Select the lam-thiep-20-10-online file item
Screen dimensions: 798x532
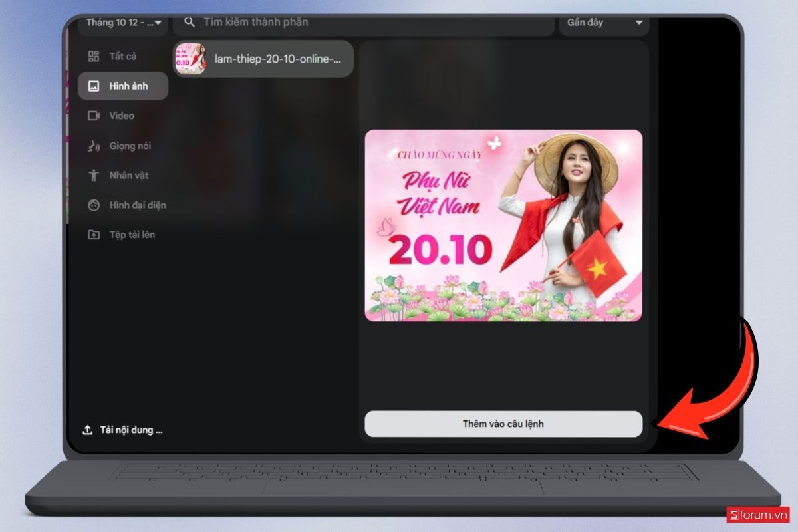point(263,59)
